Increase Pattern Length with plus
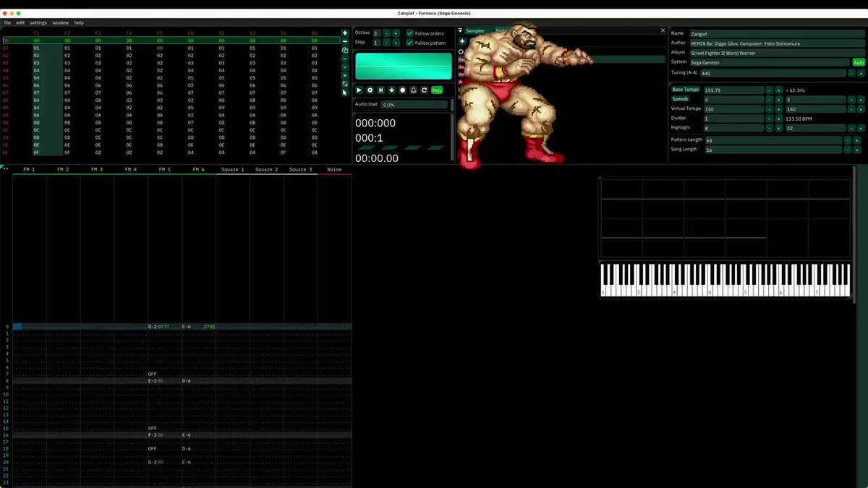The width and height of the screenshot is (868, 488). point(856,140)
